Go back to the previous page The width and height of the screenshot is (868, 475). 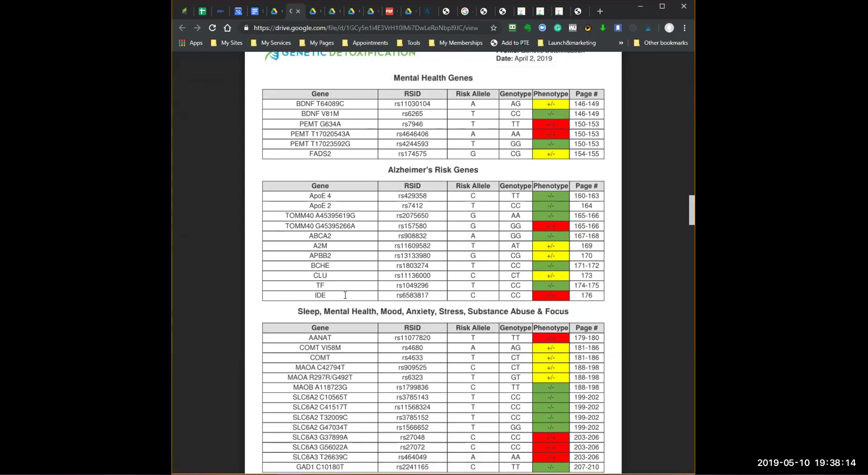[x=182, y=28]
